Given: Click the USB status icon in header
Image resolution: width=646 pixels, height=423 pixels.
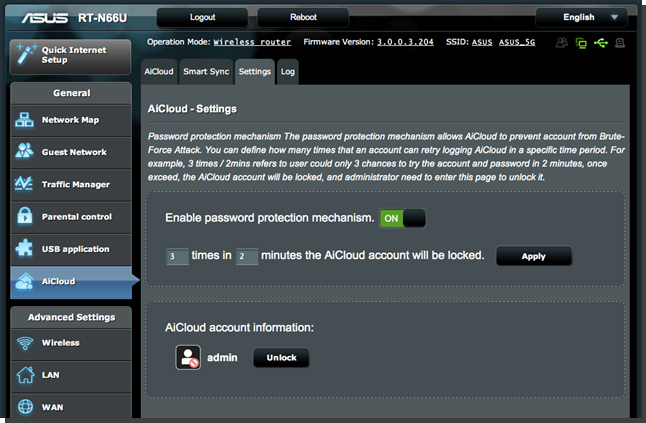Looking at the screenshot, I should pos(600,43).
